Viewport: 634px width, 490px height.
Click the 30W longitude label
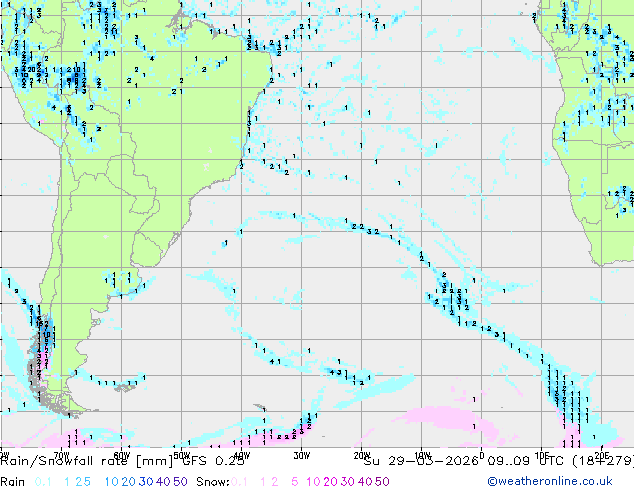302,455
